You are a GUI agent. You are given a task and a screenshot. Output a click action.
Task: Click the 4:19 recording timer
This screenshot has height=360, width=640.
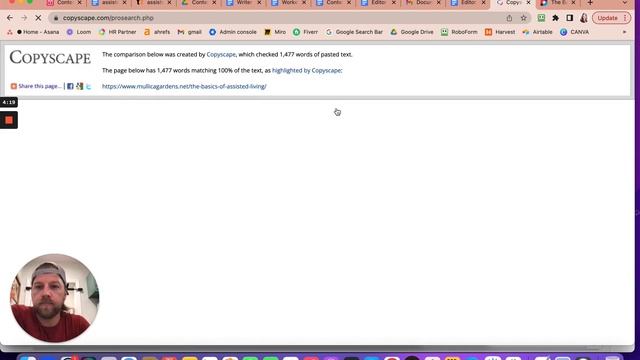9,102
